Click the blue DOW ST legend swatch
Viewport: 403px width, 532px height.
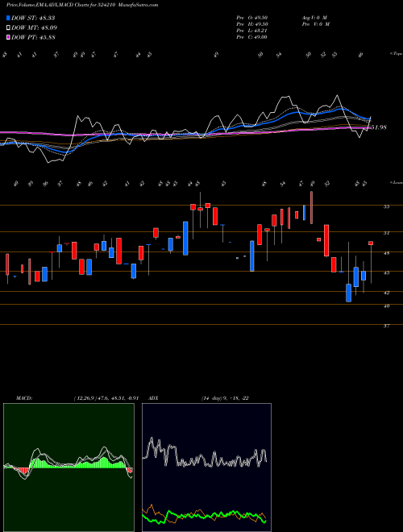(x=8, y=18)
